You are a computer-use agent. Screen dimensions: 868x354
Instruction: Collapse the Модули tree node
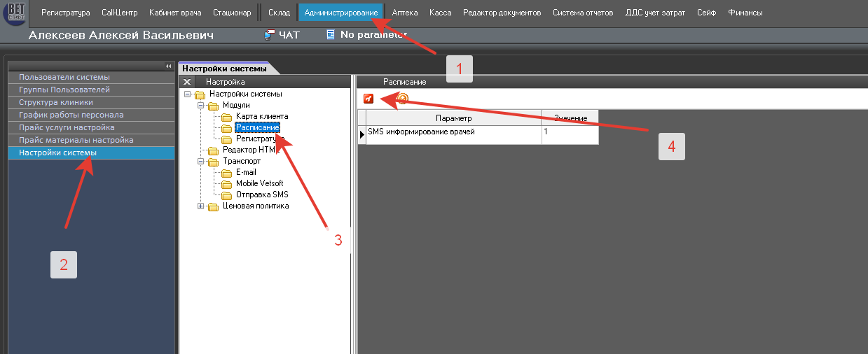pos(201,106)
